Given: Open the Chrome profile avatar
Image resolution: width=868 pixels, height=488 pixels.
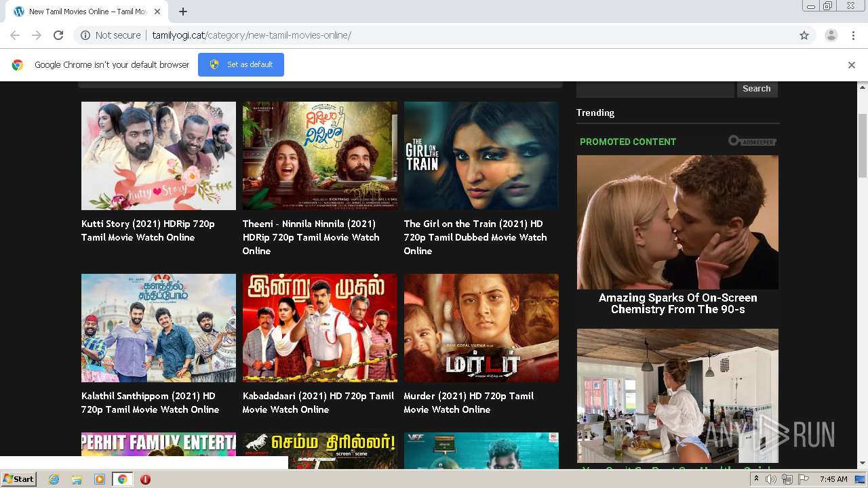Looking at the screenshot, I should [x=831, y=35].
